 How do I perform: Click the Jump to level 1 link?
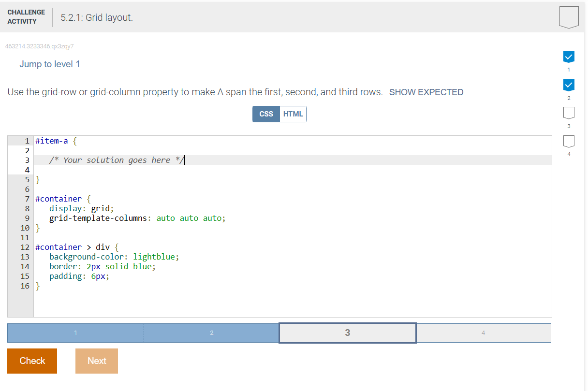50,64
